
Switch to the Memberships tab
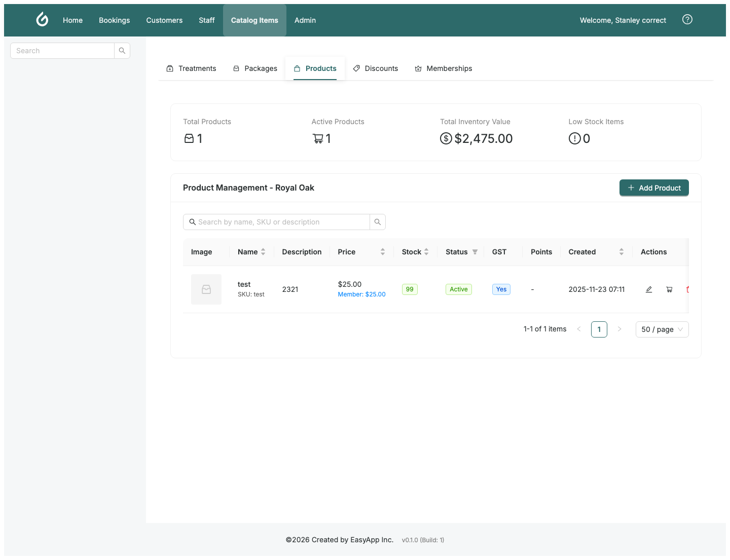[444, 68]
